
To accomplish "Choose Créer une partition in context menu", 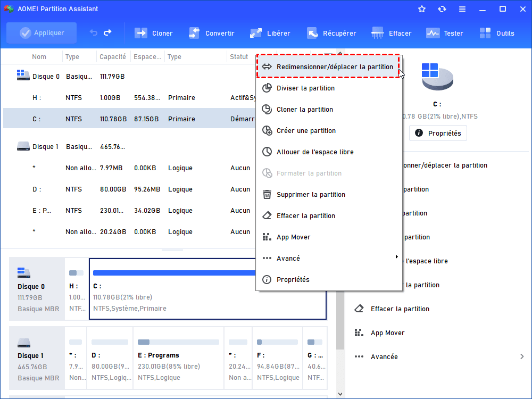I will (x=329, y=131).
